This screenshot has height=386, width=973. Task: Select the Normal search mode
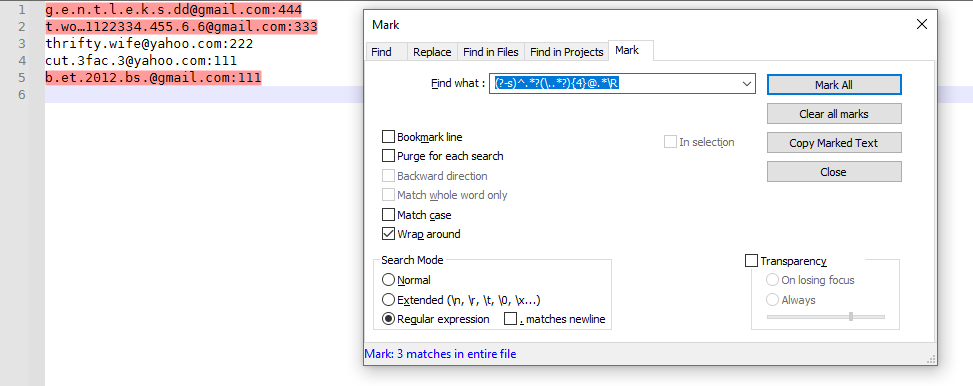[x=388, y=280]
